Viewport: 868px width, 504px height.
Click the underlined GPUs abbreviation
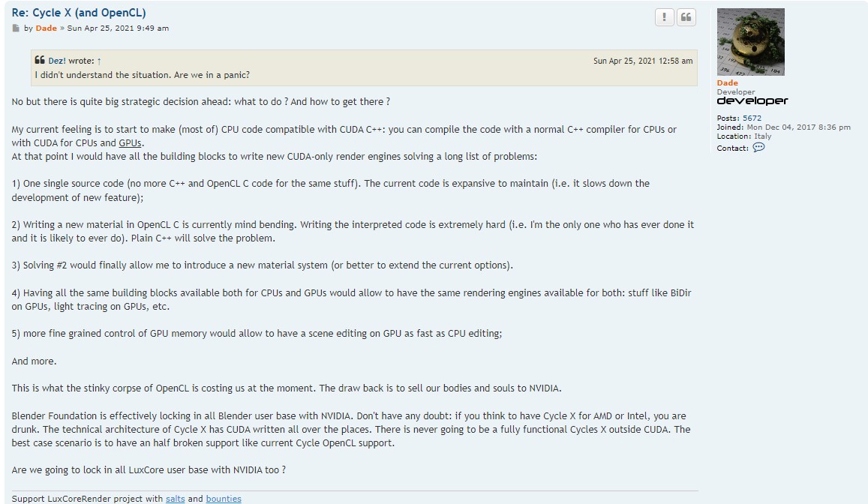(131, 142)
